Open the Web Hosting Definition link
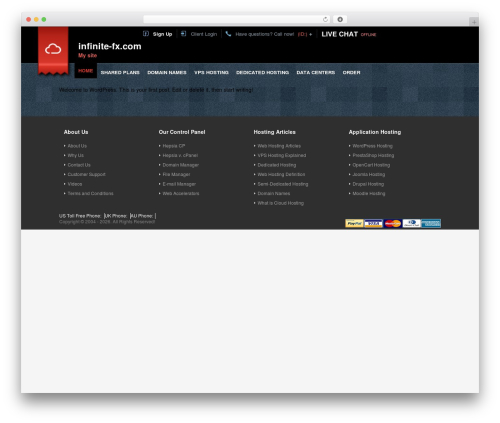 [281, 174]
